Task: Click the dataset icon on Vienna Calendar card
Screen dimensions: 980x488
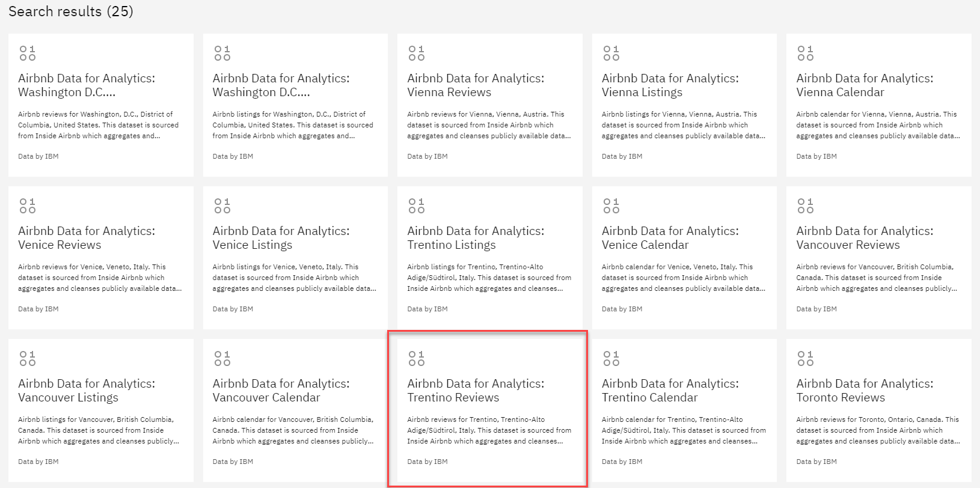Action: 805,53
